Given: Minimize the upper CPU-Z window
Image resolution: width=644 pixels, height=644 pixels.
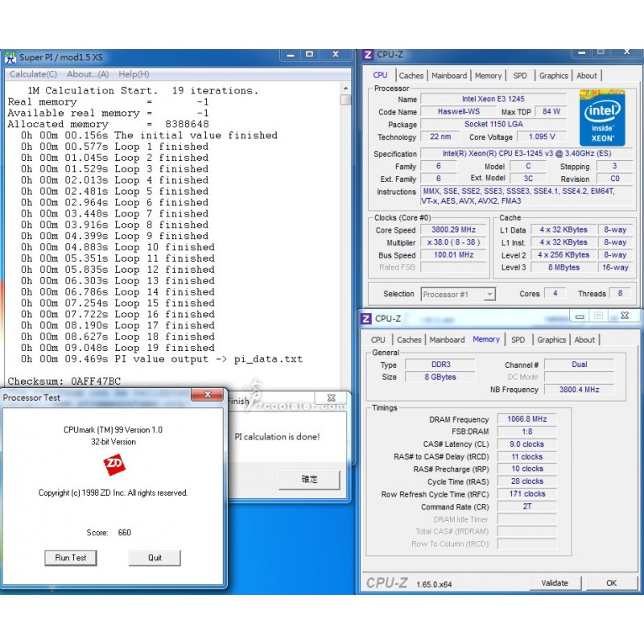Looking at the screenshot, I should click(x=581, y=53).
